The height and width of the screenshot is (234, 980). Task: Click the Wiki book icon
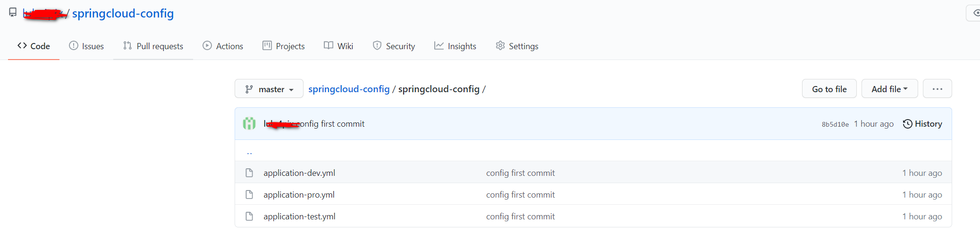[329, 45]
